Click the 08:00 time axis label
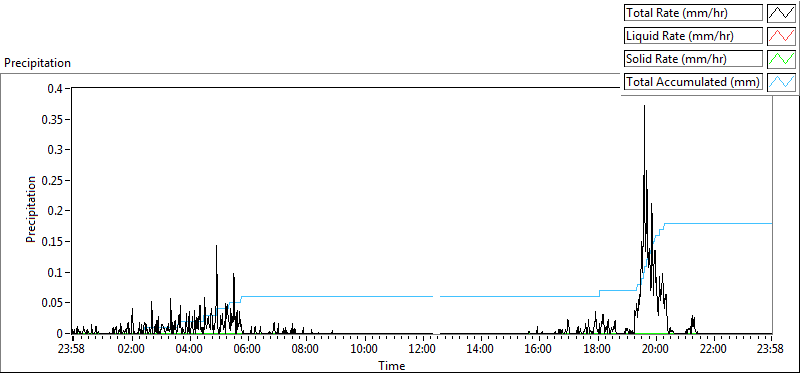800x373 pixels. (306, 350)
